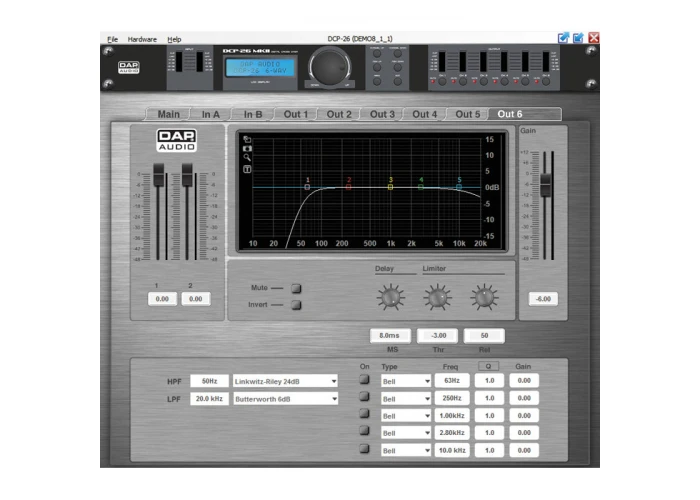Click the input 1 level value 0.00 box
The image size is (700, 500).
(x=162, y=299)
